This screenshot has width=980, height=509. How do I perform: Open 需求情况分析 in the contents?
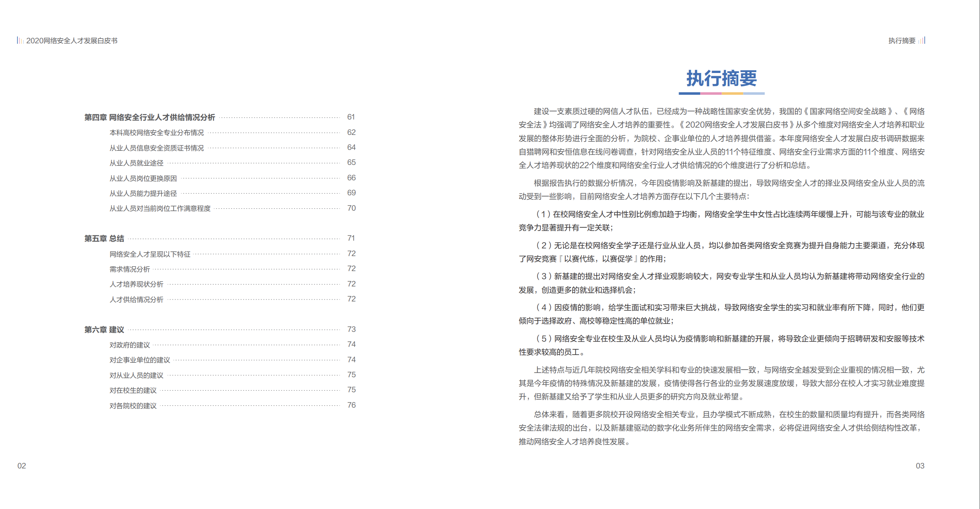coord(129,269)
